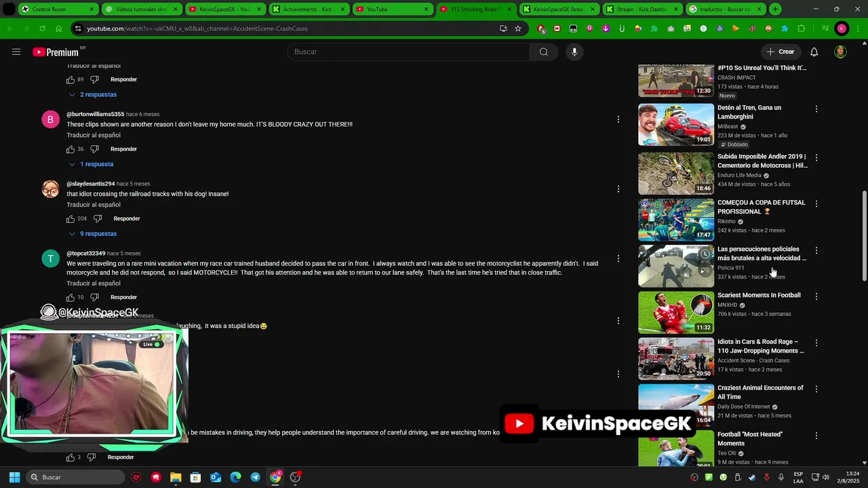Open slaydesantis294's profile avatar

click(x=51, y=189)
